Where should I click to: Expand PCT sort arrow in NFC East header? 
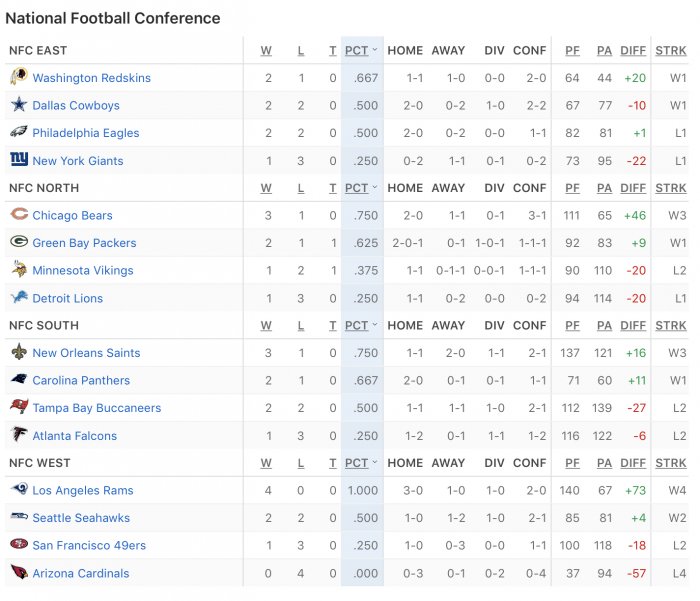pos(375,50)
